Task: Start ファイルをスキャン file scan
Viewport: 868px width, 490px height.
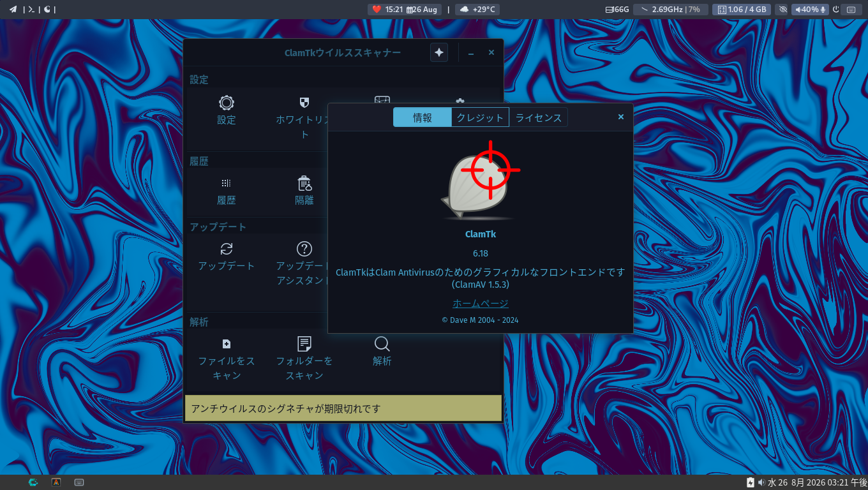Action: tap(227, 344)
